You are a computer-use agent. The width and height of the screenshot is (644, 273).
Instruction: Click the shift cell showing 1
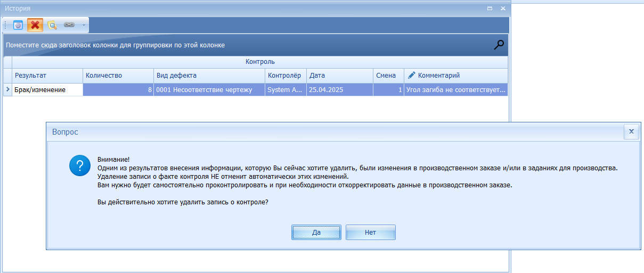388,90
